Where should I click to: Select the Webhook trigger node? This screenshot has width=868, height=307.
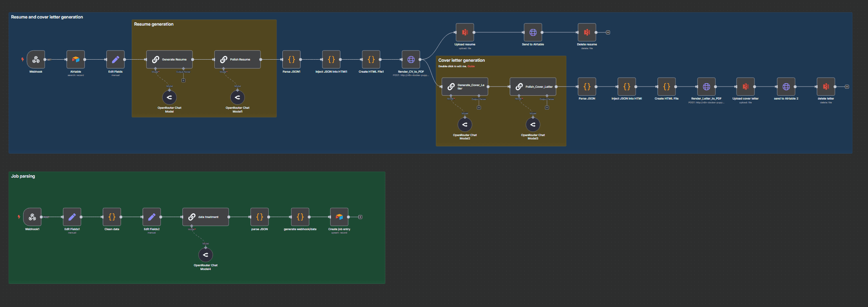36,60
